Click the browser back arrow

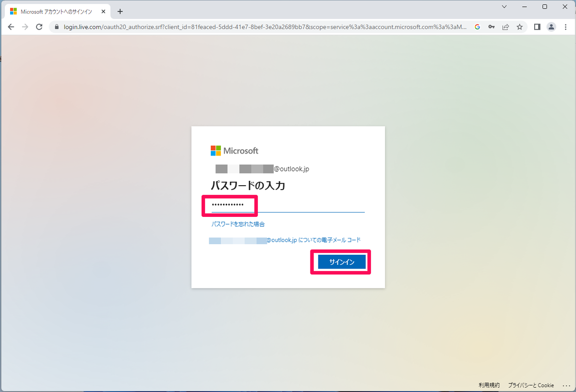[11, 27]
